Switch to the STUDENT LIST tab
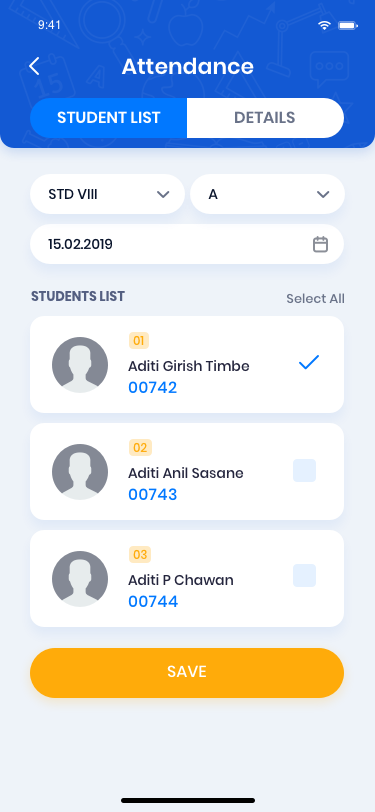 pyautogui.click(x=109, y=118)
